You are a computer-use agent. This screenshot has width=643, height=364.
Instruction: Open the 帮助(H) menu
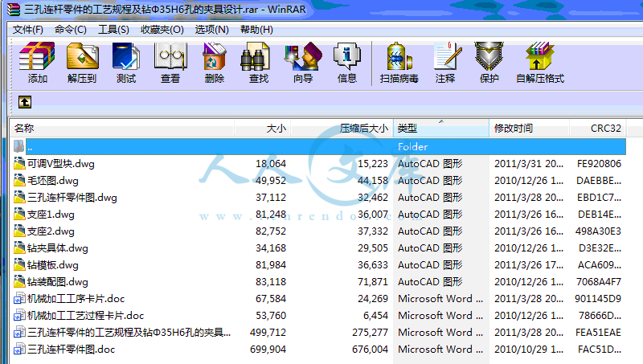point(256,30)
